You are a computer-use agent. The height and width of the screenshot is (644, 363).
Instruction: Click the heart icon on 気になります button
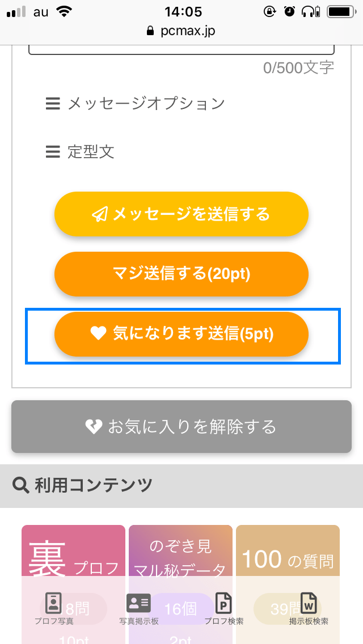point(99,334)
